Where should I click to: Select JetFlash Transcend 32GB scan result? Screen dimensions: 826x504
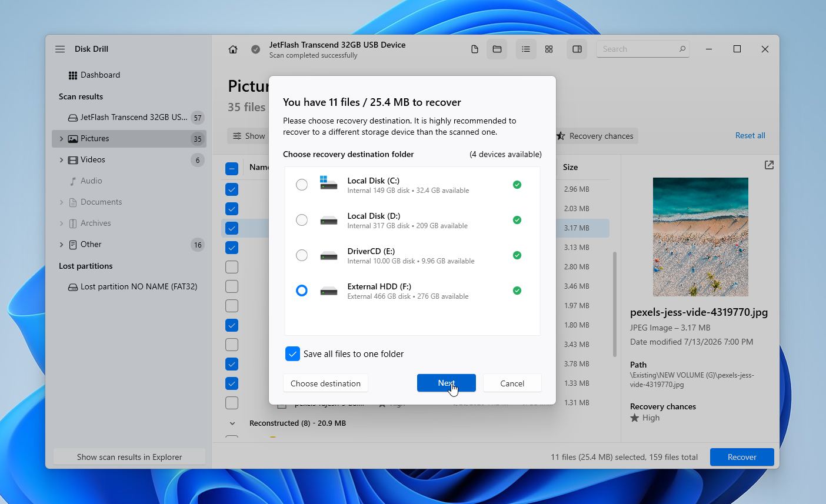129,118
